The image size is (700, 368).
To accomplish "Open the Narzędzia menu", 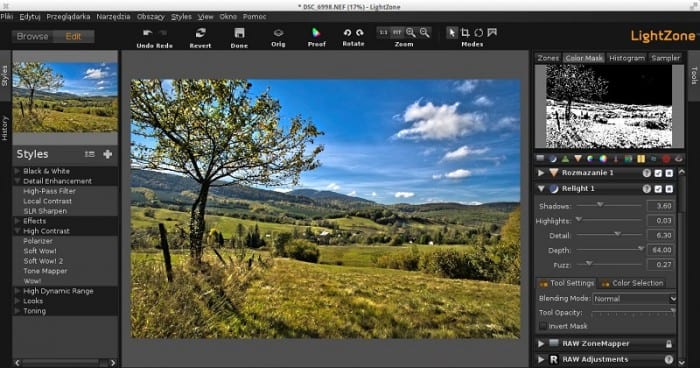I will 113,17.
